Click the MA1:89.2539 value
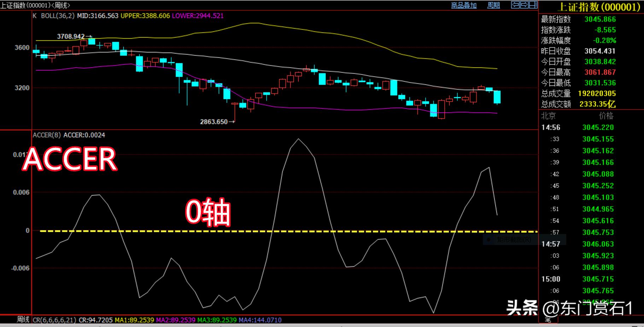The width and height of the screenshot is (644, 327). (135, 320)
